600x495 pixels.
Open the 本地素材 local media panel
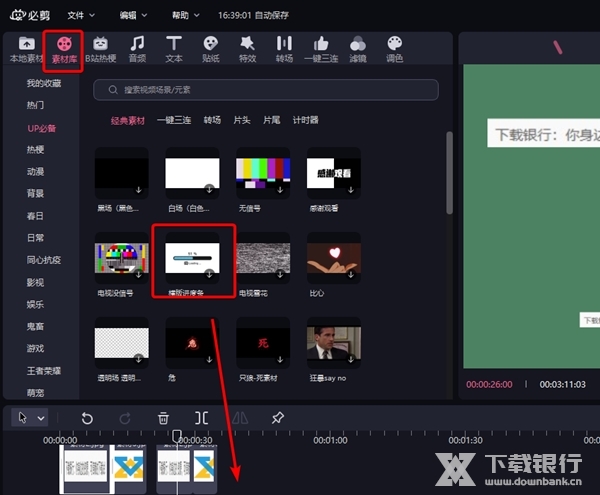tap(26, 50)
